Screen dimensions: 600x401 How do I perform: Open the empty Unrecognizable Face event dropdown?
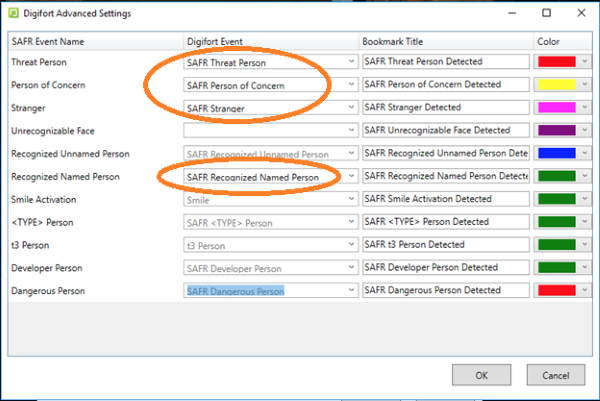[x=351, y=130]
